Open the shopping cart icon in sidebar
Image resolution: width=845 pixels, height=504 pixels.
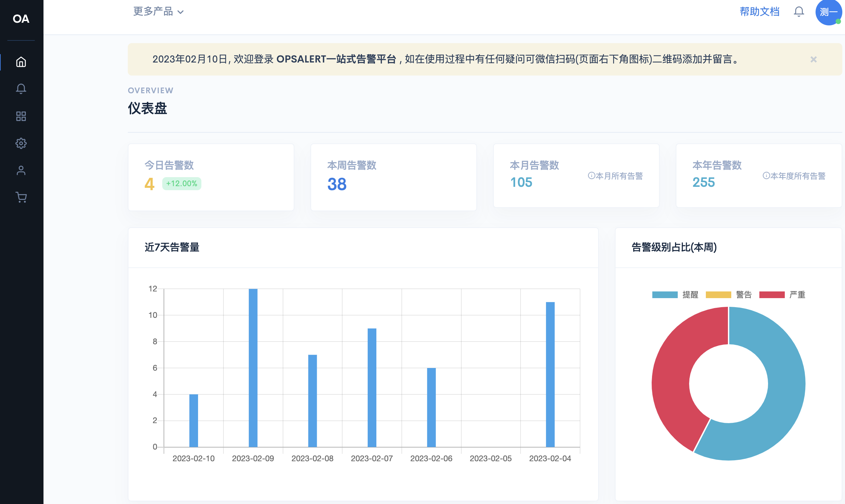[x=21, y=197]
